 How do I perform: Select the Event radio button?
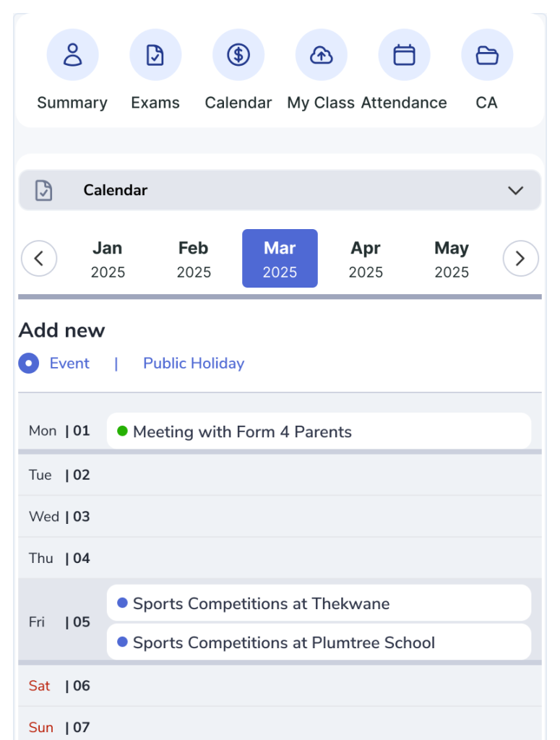point(29,363)
